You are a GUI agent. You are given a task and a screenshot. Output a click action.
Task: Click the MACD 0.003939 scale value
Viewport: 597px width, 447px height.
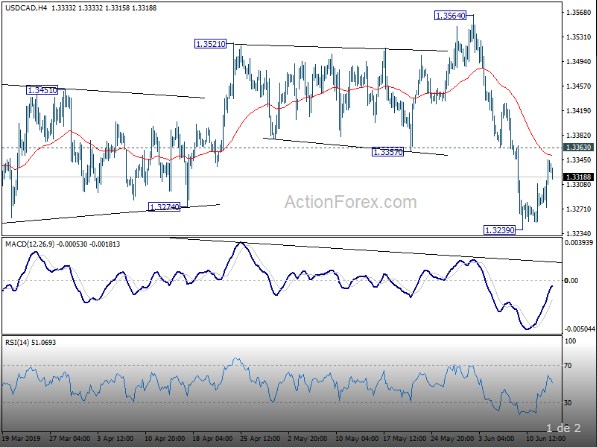click(579, 243)
